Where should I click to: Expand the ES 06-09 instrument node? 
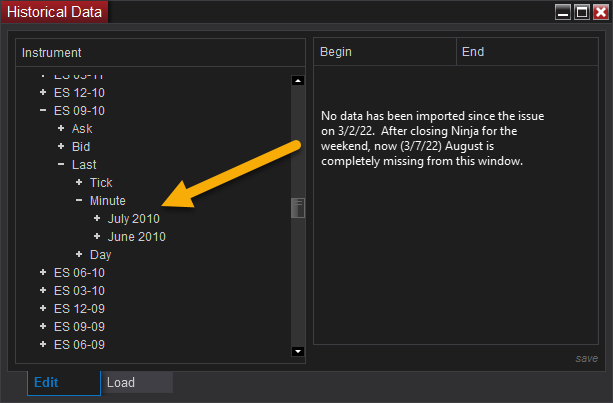coord(43,344)
